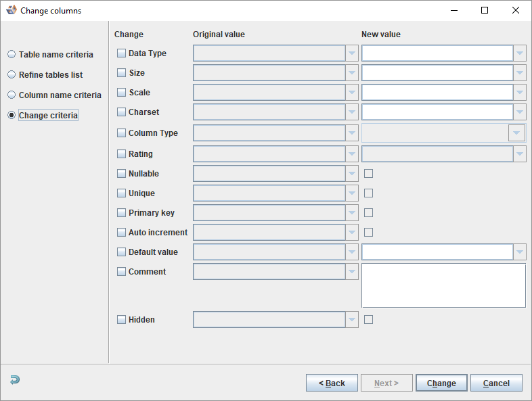This screenshot has width=532, height=401.
Task: Enable the Data Type change checkbox
Action: click(122, 53)
